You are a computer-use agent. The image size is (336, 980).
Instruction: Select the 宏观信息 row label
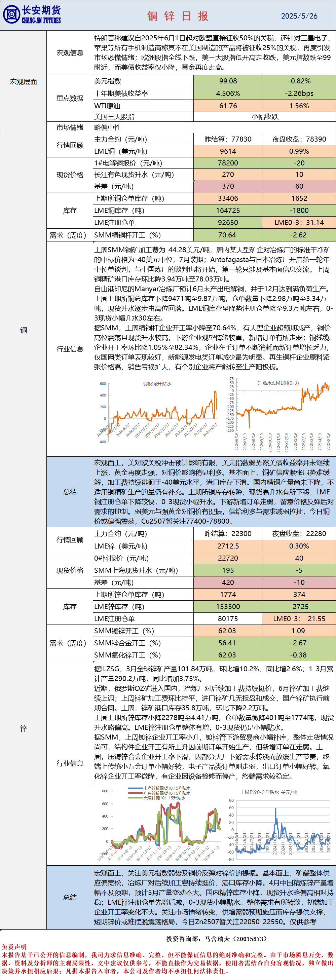pos(70,53)
